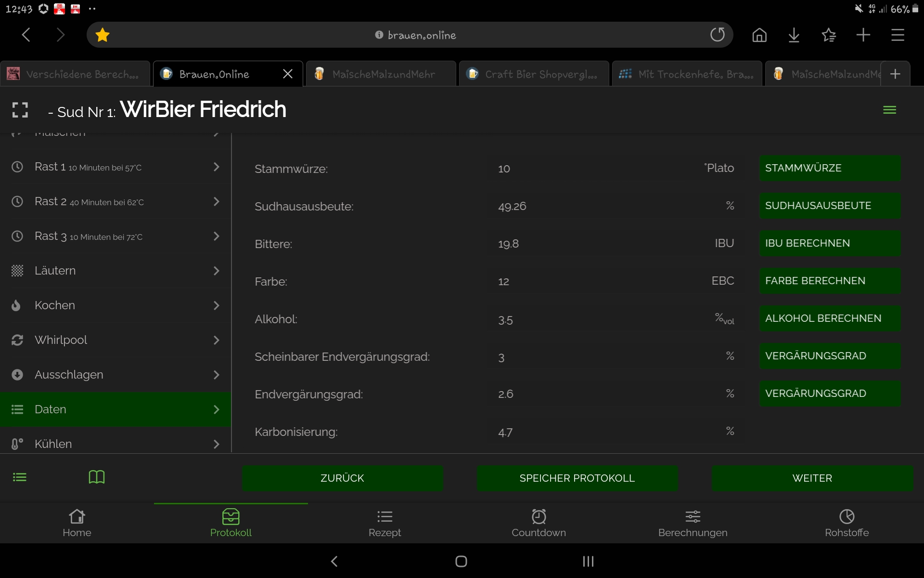Click the WEITER button
The image size is (924, 578).
812,478
